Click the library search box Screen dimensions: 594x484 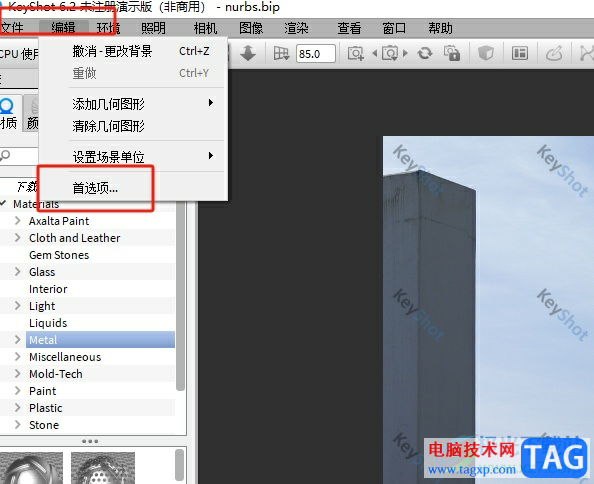[19, 156]
